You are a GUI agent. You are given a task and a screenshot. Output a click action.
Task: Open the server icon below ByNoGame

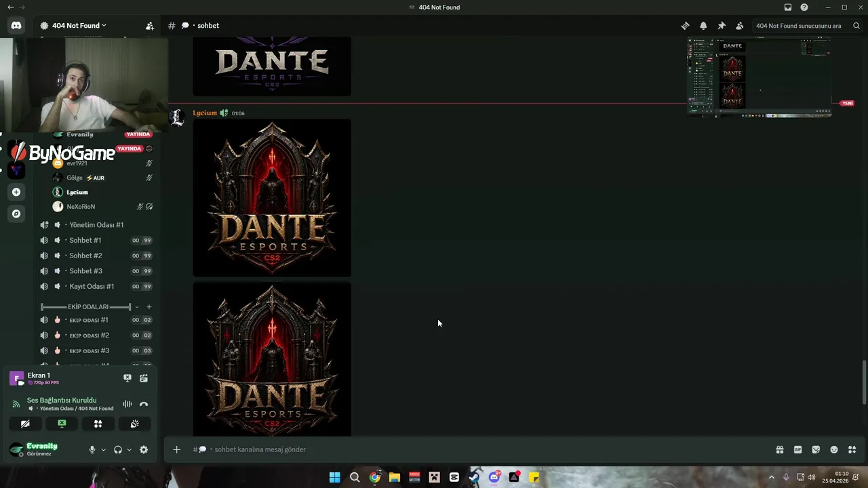16,170
